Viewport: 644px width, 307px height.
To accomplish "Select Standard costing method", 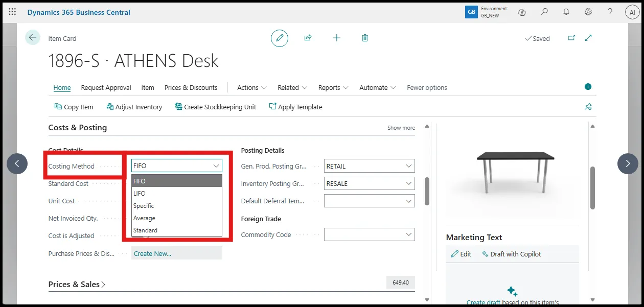I will point(177,230).
